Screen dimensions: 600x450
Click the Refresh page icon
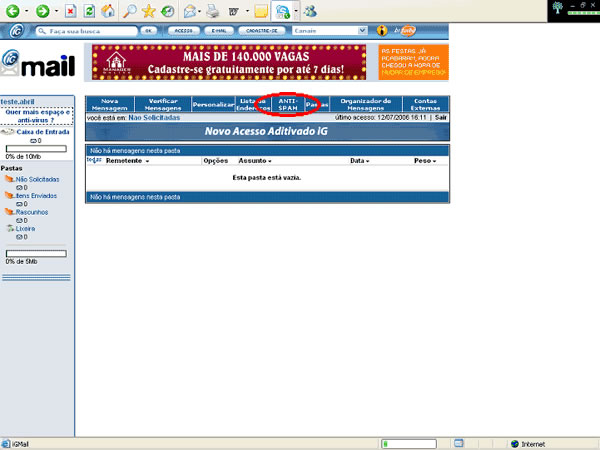click(x=88, y=11)
